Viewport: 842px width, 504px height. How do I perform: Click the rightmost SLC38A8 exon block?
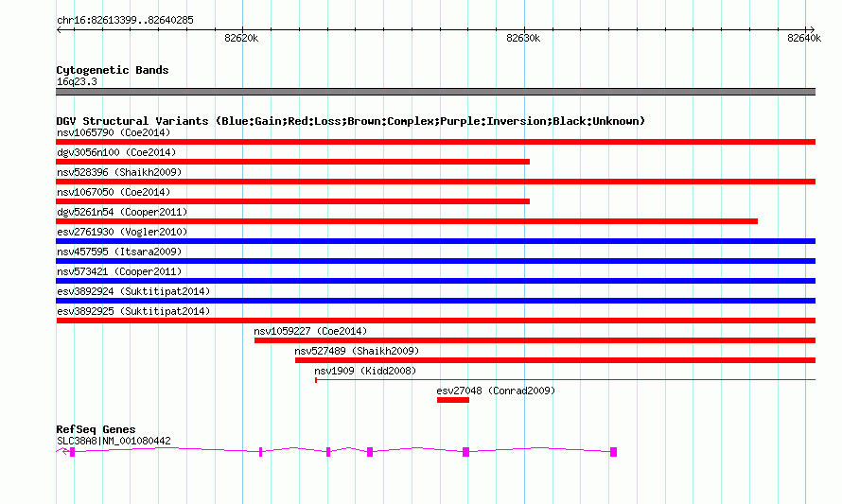tap(613, 452)
